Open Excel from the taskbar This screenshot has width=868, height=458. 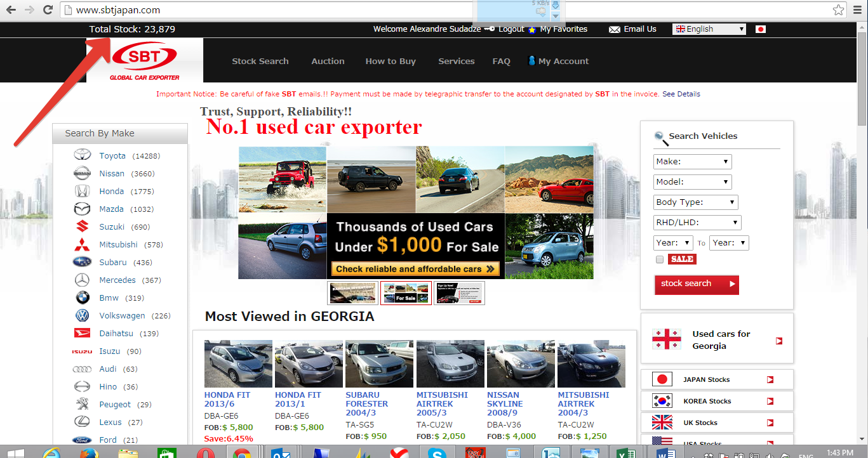click(x=627, y=452)
